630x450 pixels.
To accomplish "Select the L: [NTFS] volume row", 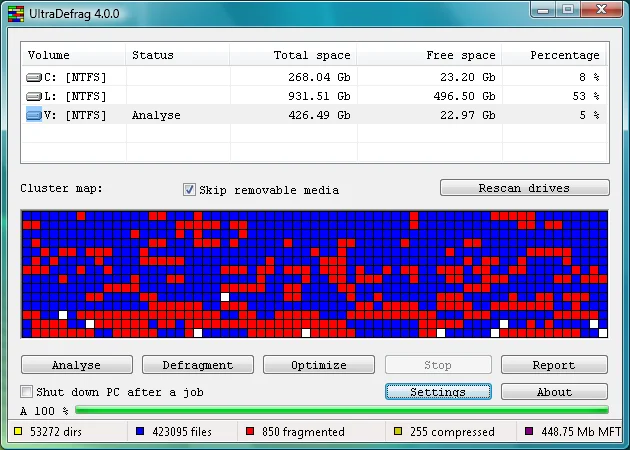I will pyautogui.click(x=314, y=96).
